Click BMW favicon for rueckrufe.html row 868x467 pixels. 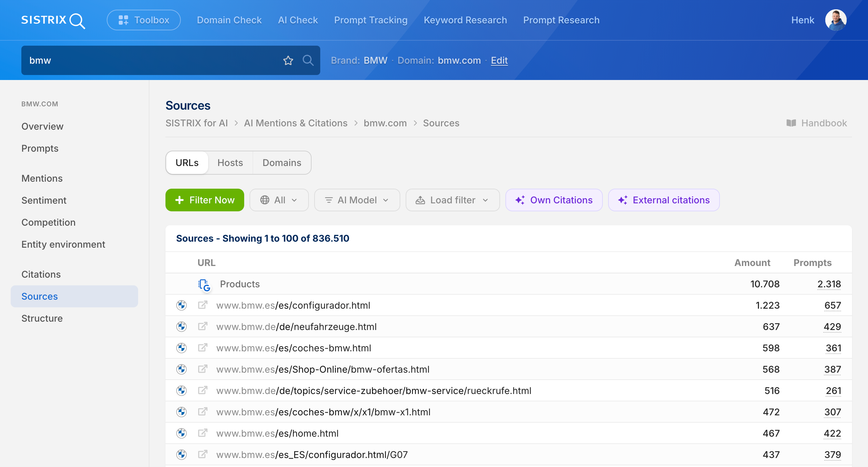pos(181,390)
